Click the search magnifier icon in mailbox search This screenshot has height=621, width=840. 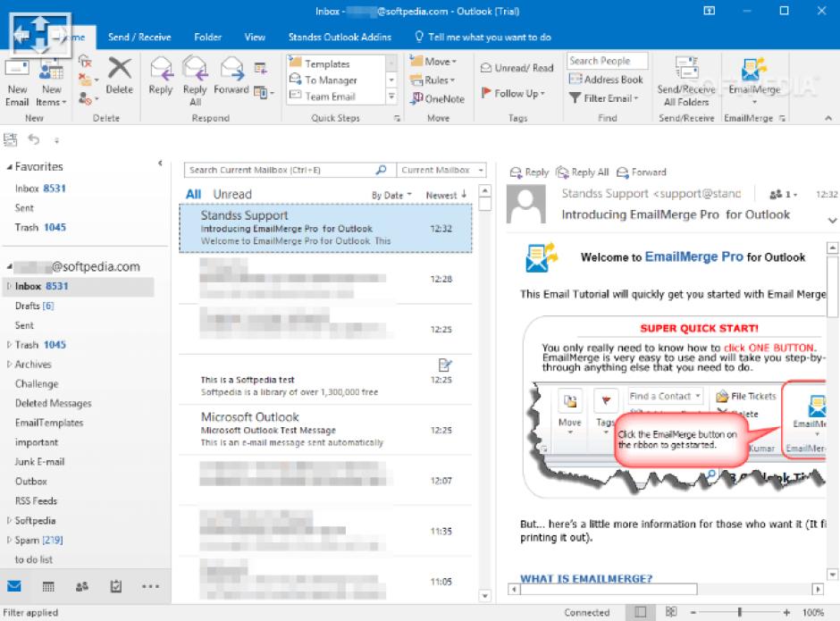381,170
